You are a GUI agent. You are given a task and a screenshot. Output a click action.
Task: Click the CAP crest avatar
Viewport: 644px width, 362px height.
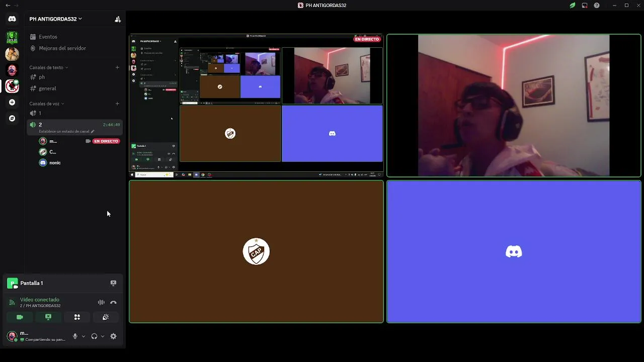pos(256,251)
